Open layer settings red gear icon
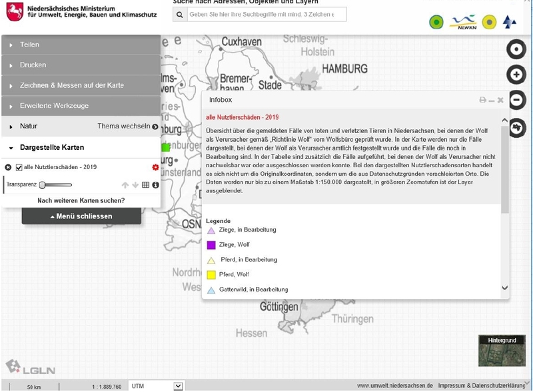 155,167
